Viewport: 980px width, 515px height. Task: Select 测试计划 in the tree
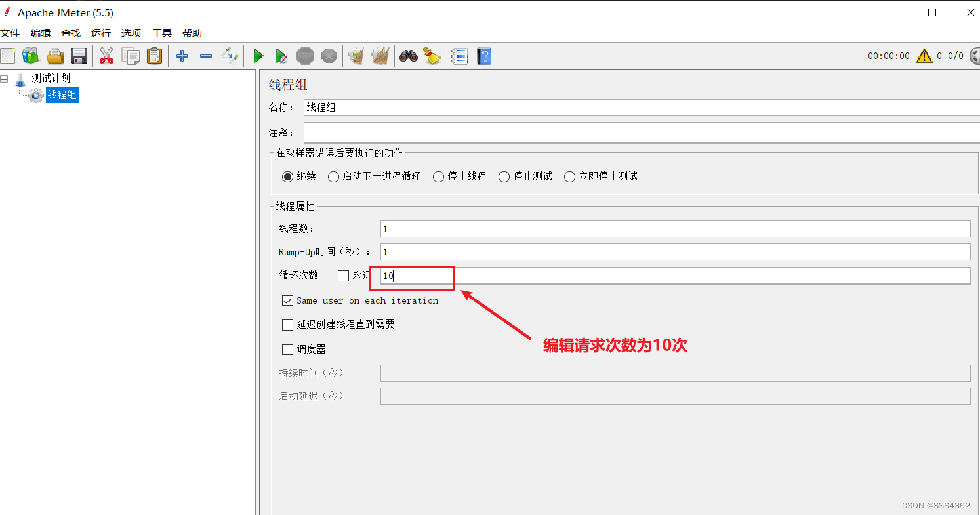point(51,79)
